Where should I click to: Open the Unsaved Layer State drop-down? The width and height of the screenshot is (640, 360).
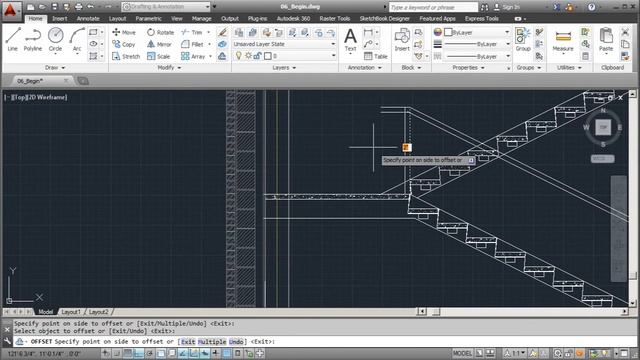coord(284,44)
